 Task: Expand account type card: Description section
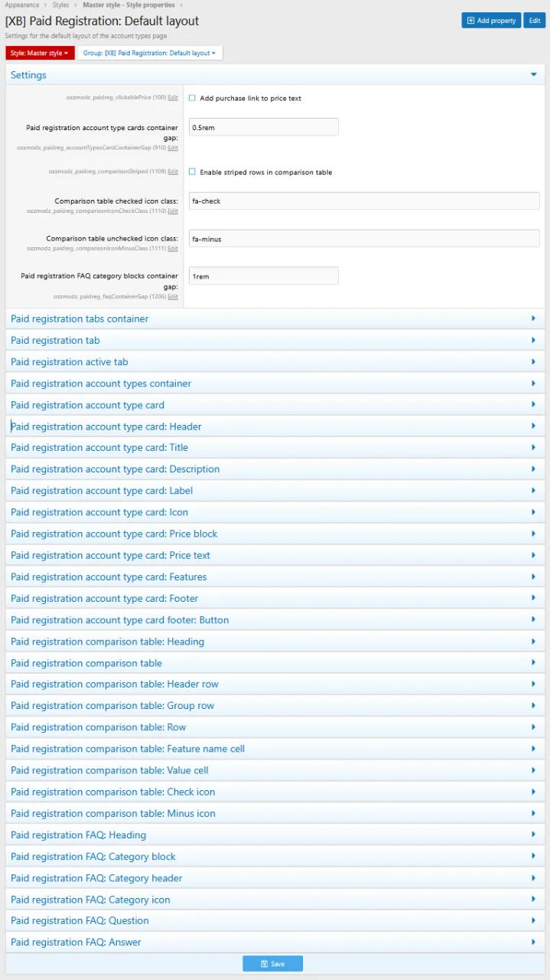pyautogui.click(x=275, y=469)
